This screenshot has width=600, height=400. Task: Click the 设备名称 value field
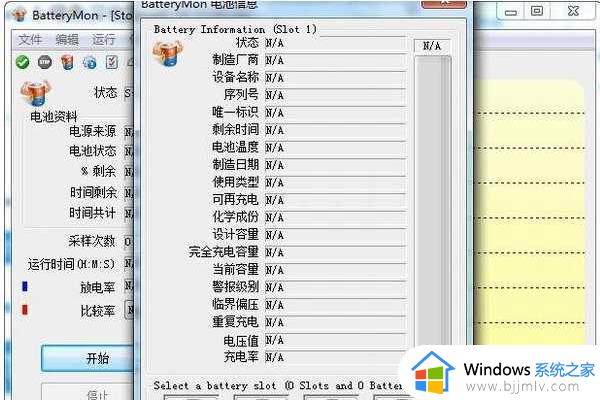coord(335,78)
